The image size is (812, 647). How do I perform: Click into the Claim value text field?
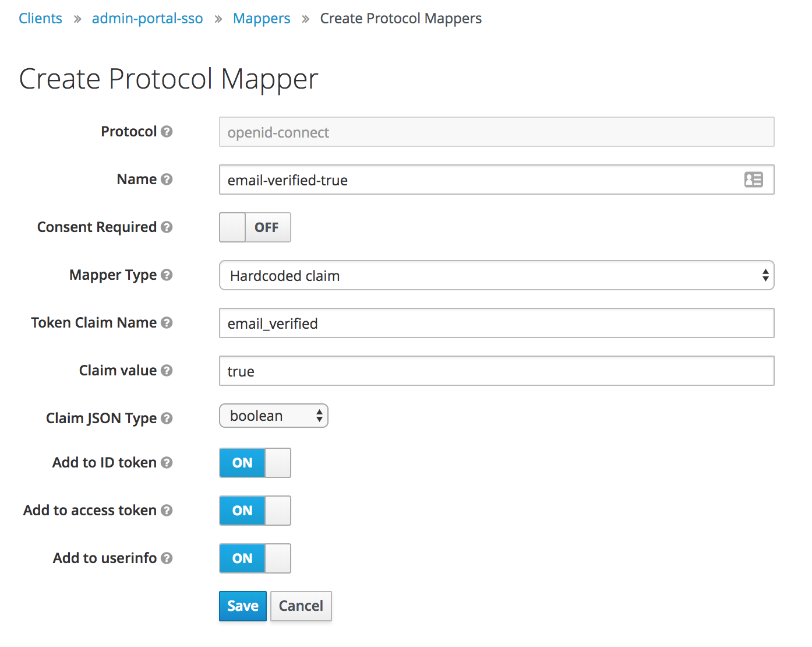(x=496, y=371)
